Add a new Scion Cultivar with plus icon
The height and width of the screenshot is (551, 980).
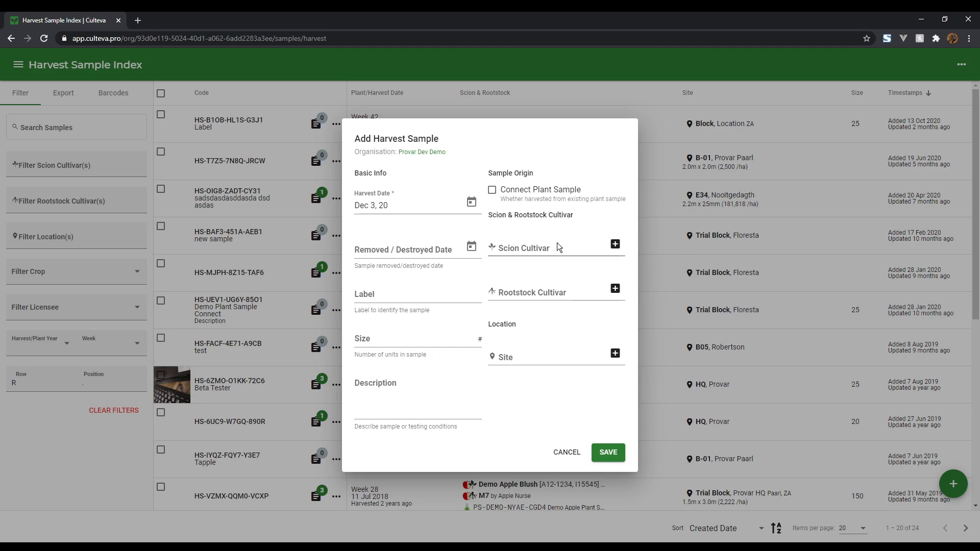click(x=615, y=244)
